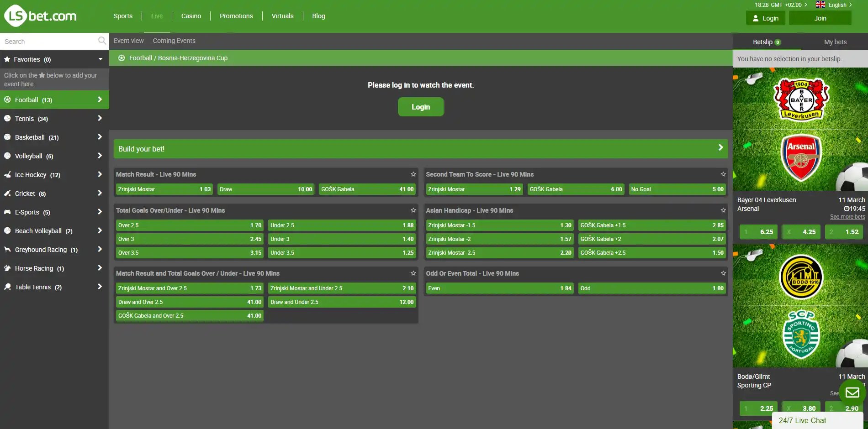Open the mail contact icon
The height and width of the screenshot is (429, 868).
click(852, 392)
